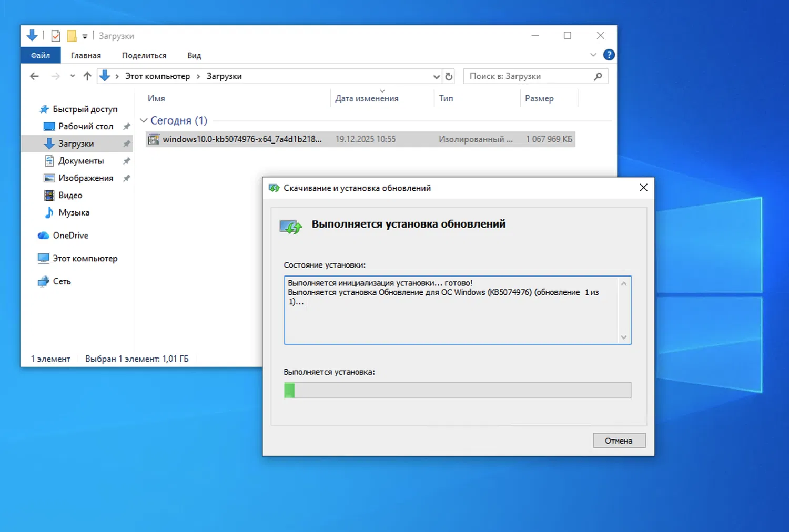The image size is (789, 532).
Task: Select the Этот компьютер breadcrumb in address bar
Action: click(x=157, y=76)
